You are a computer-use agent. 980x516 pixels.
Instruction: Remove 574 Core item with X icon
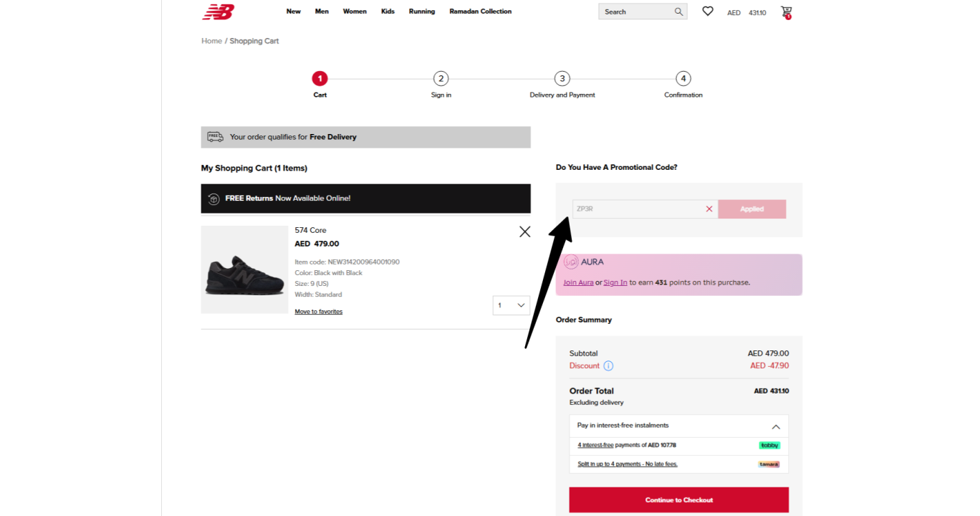(525, 231)
